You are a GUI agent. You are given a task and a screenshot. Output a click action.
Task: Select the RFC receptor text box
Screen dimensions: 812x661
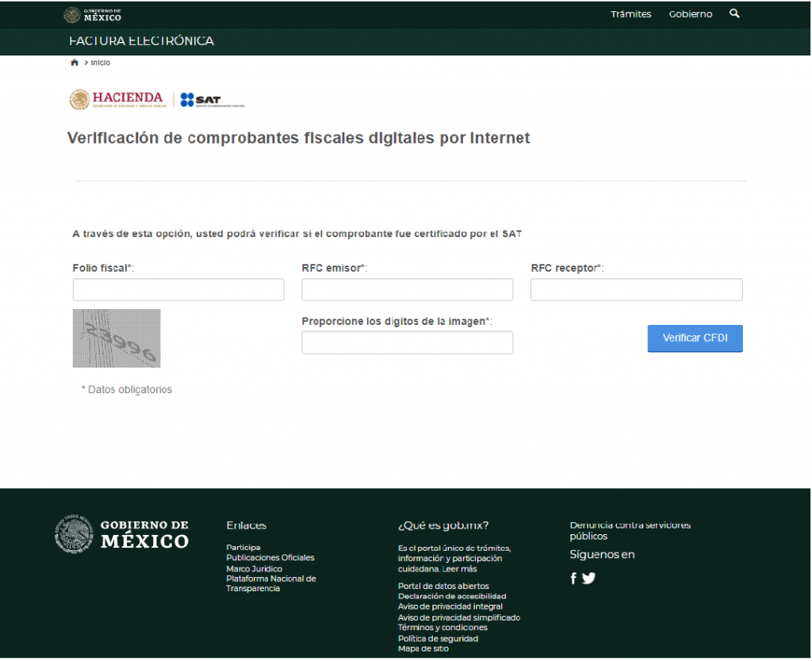636,289
